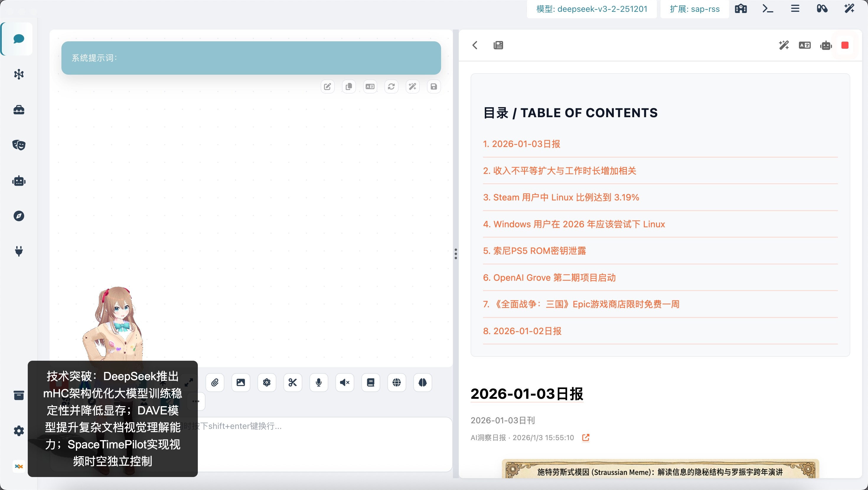Jump to "3. Steam 用户中 Linux 比例达到 3.19%"
The image size is (868, 490).
[x=561, y=197]
